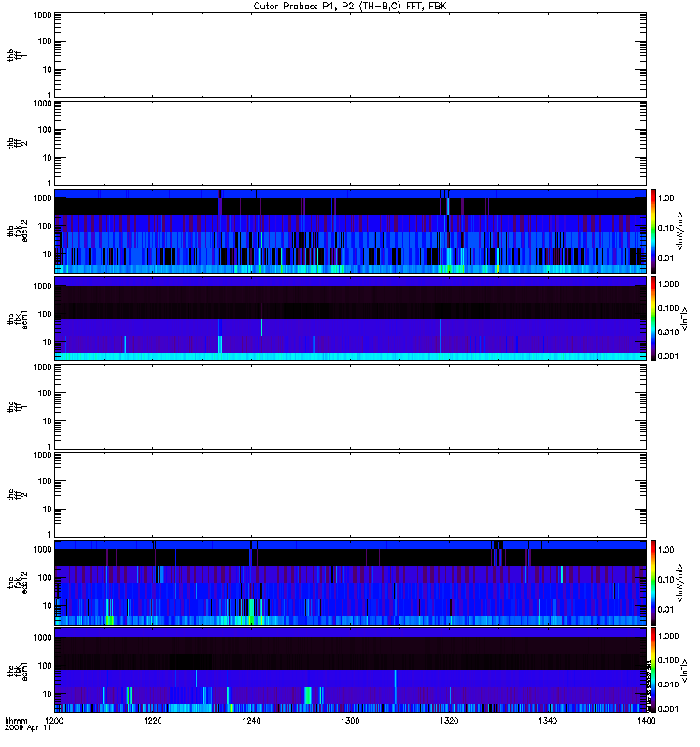Click the thc fbk scm1 color bar
The height and width of the screenshot is (747, 700).
pos(653,670)
